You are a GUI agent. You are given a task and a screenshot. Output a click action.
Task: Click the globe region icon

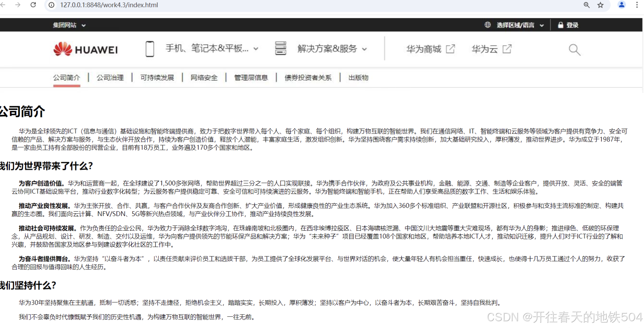click(x=487, y=25)
